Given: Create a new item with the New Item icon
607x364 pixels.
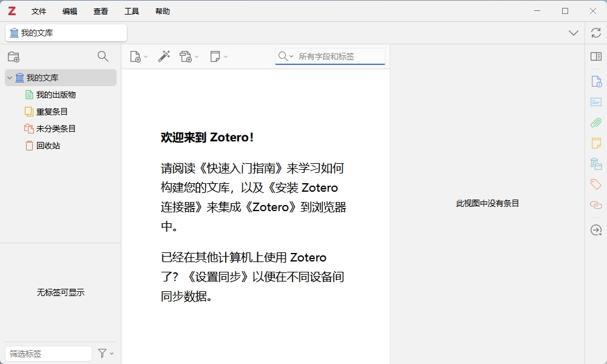Looking at the screenshot, I should click(x=136, y=56).
